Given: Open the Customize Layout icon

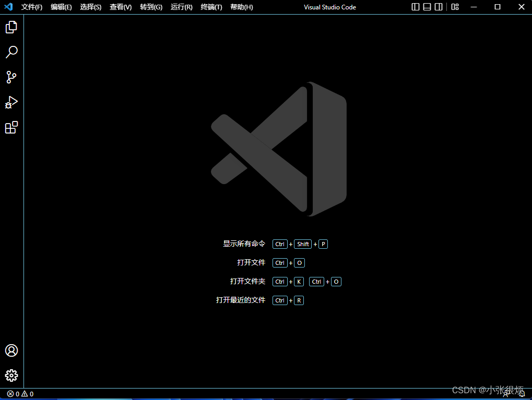Looking at the screenshot, I should coord(455,7).
